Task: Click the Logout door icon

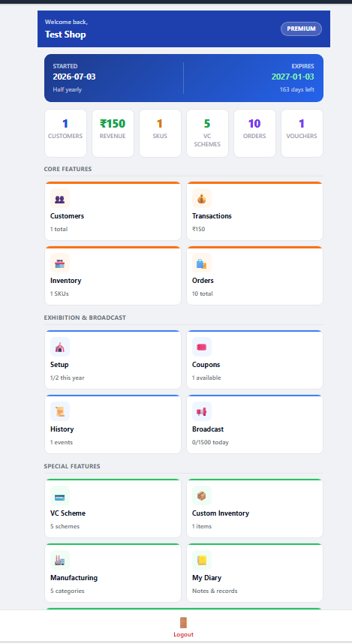Action: pos(183,623)
